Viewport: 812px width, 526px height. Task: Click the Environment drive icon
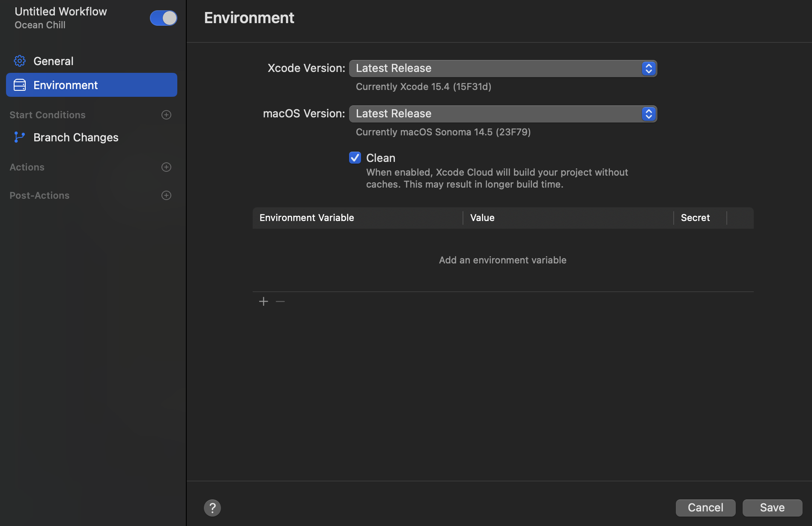[x=20, y=85]
